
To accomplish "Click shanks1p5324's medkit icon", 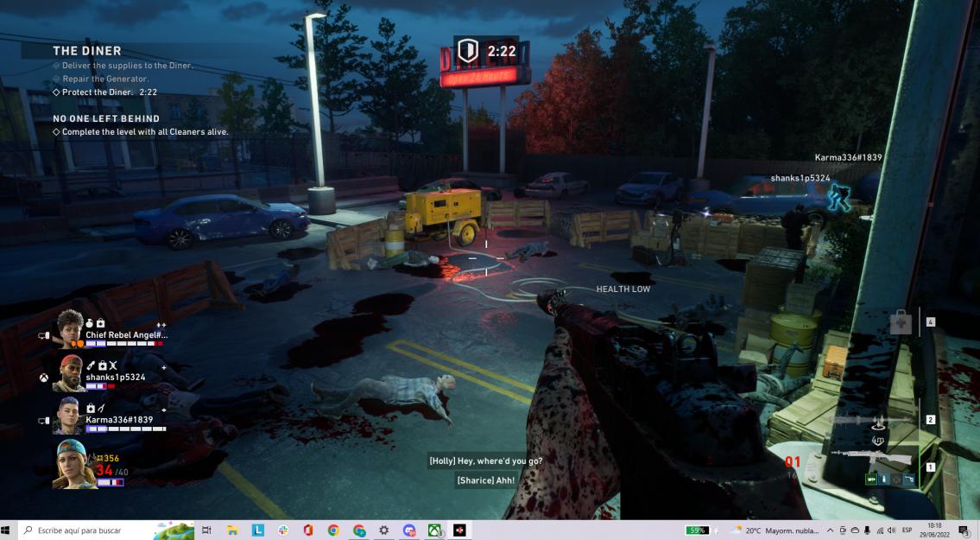I will click(x=102, y=365).
